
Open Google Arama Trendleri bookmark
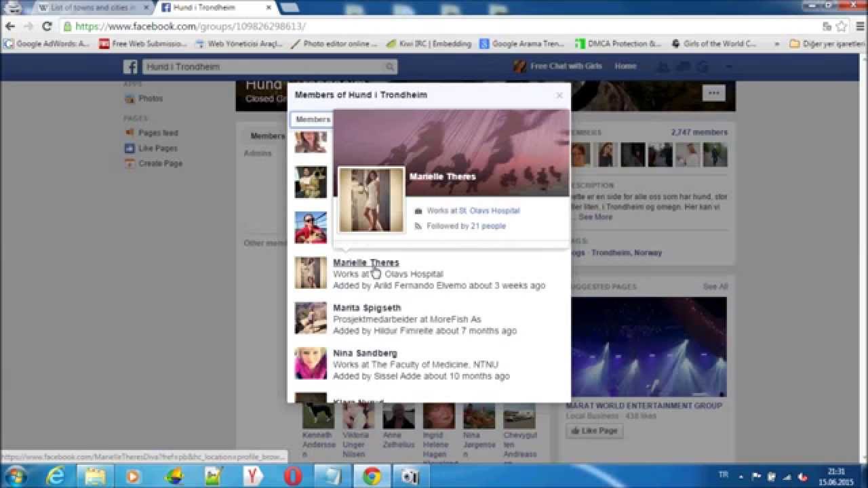pyautogui.click(x=522, y=44)
